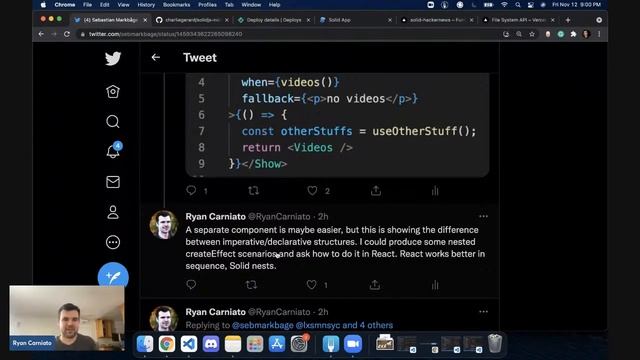The height and width of the screenshot is (360, 640).
Task: Compose a new tweet with feather button
Action: 113,277
